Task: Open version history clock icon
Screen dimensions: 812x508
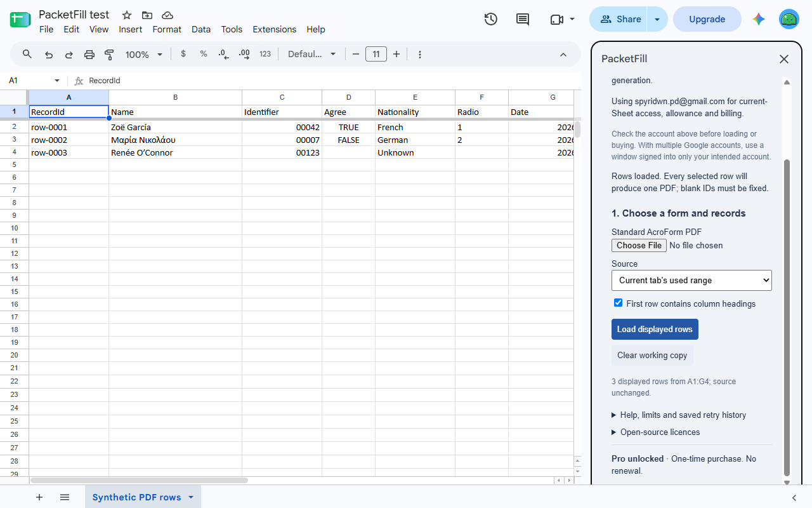Action: (490, 19)
